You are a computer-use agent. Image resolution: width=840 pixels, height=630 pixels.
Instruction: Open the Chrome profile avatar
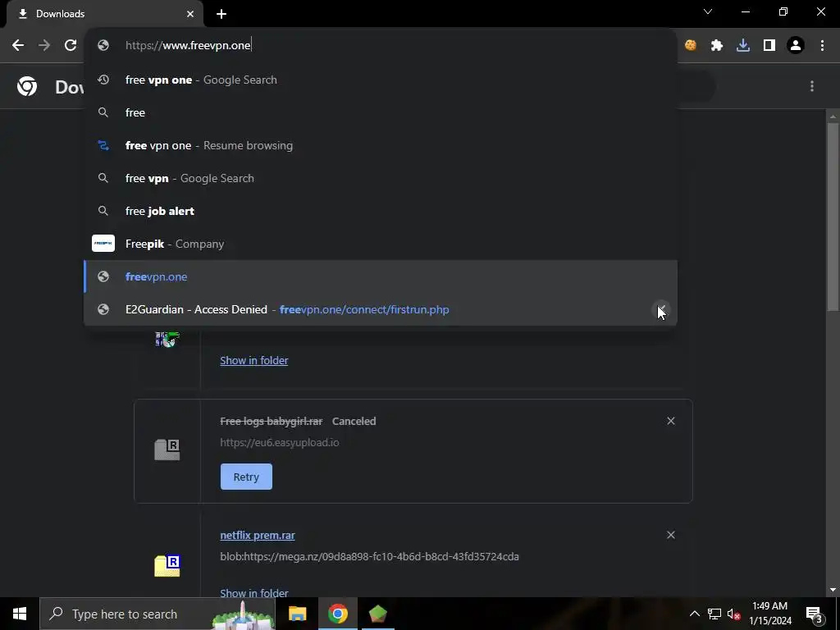(x=796, y=46)
